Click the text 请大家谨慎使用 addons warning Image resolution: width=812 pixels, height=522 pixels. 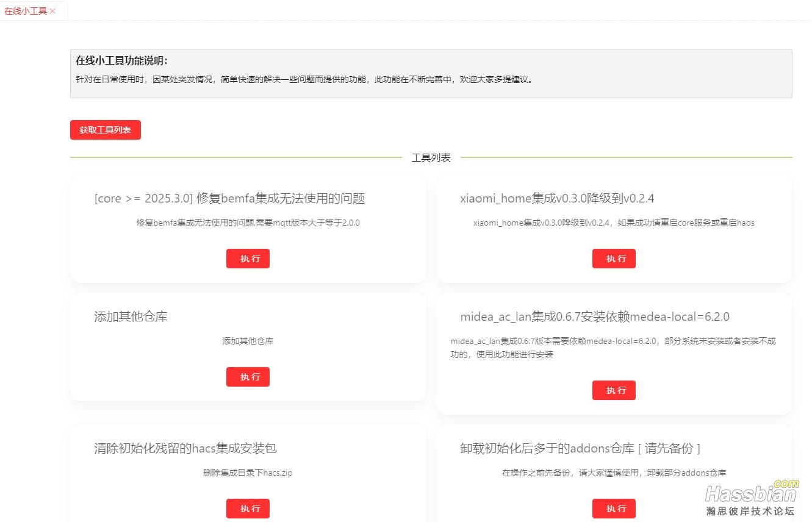(x=614, y=473)
